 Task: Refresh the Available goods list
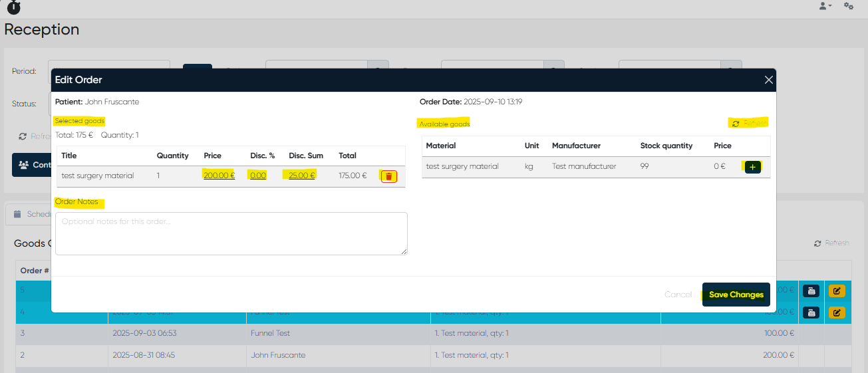pyautogui.click(x=749, y=123)
